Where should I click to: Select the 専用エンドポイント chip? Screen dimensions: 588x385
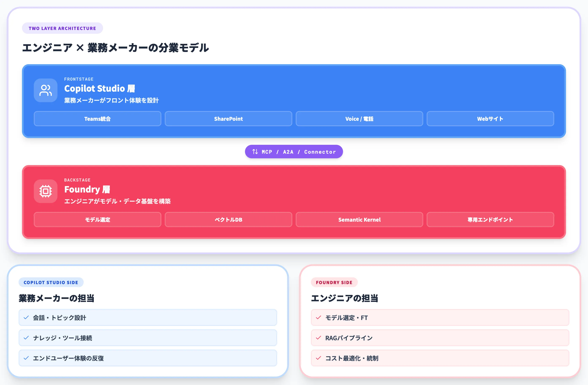[x=490, y=220]
